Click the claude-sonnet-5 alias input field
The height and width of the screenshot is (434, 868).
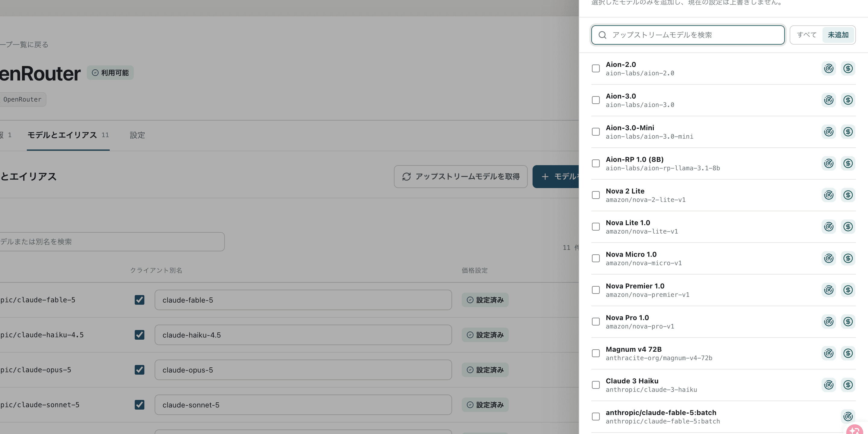click(303, 405)
